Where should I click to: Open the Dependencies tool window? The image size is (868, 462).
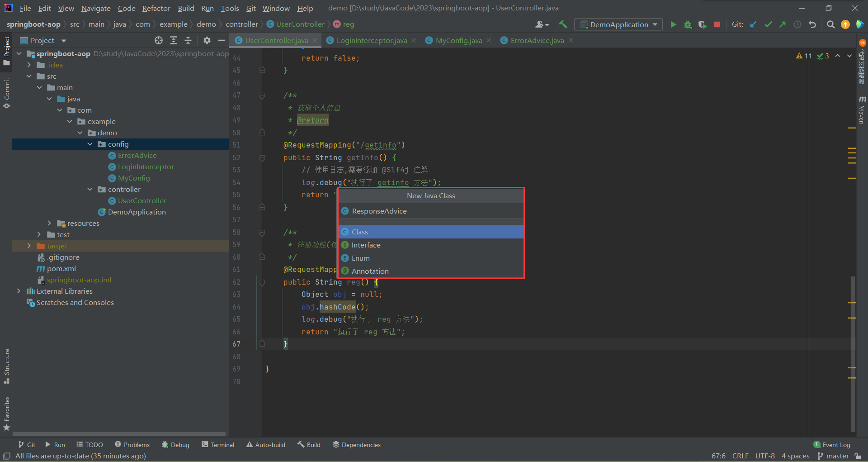357,445
